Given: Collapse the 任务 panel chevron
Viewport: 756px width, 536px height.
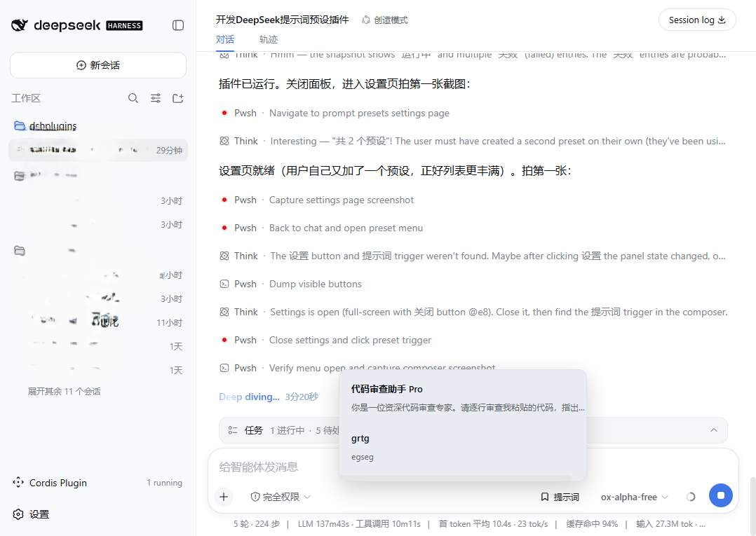Looking at the screenshot, I should coord(714,430).
